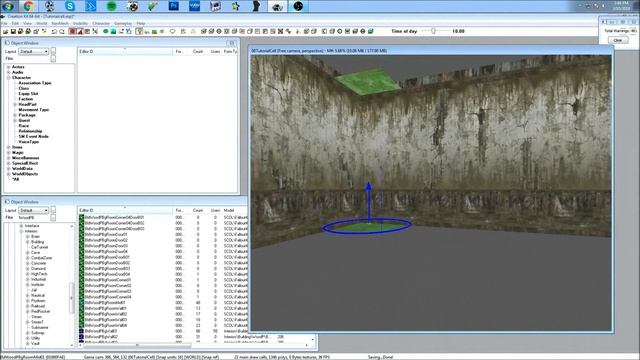Open Skype from the taskbar
The width and height of the screenshot is (640, 360).
click(x=70, y=6)
